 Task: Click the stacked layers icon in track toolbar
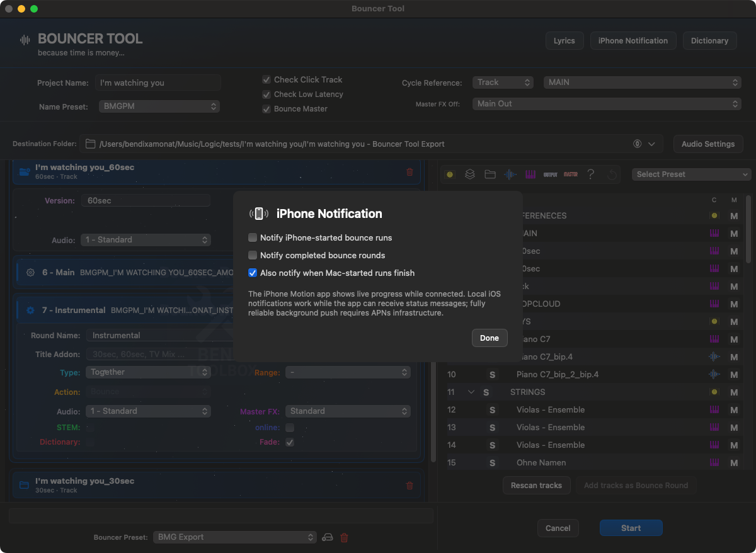(469, 174)
